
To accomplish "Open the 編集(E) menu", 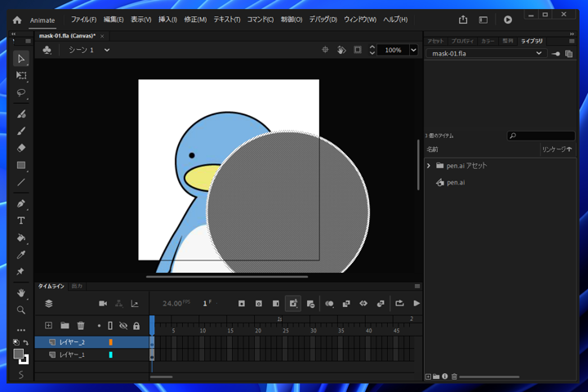I will [114, 20].
